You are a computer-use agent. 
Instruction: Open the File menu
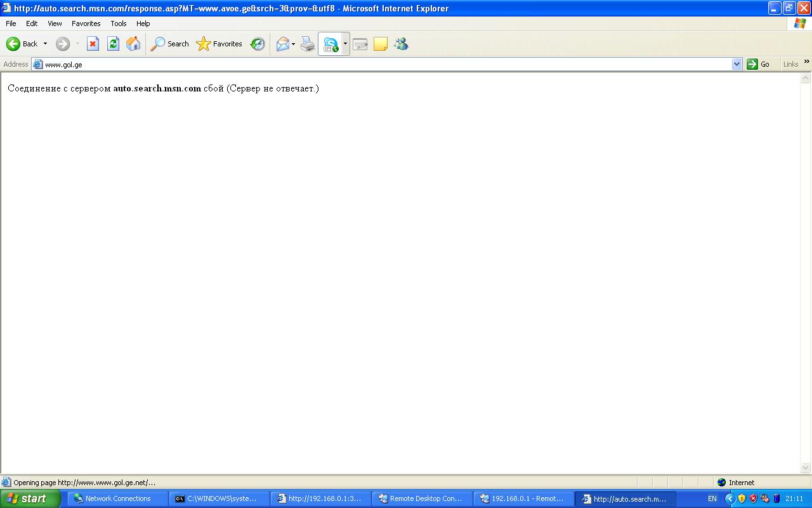point(11,23)
